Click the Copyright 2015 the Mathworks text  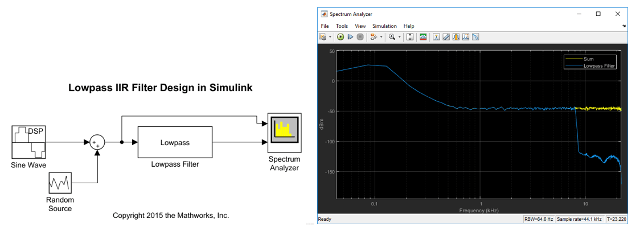point(170,215)
